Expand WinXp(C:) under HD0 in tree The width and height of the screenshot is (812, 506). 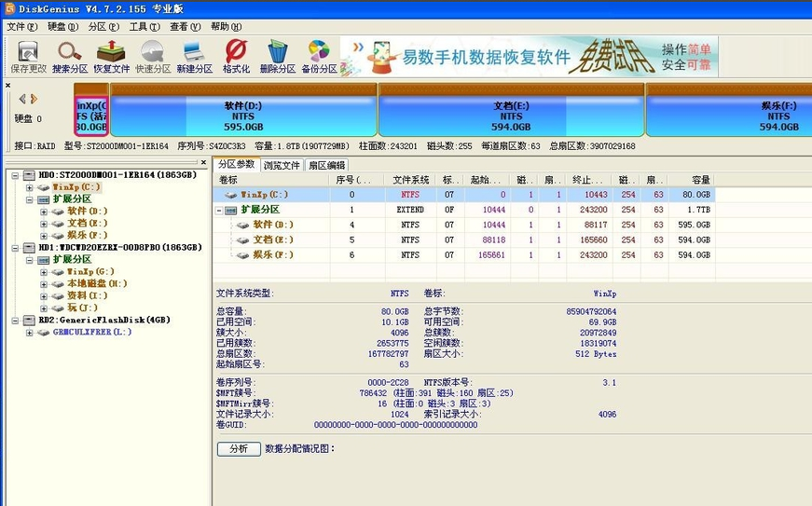coord(30,188)
